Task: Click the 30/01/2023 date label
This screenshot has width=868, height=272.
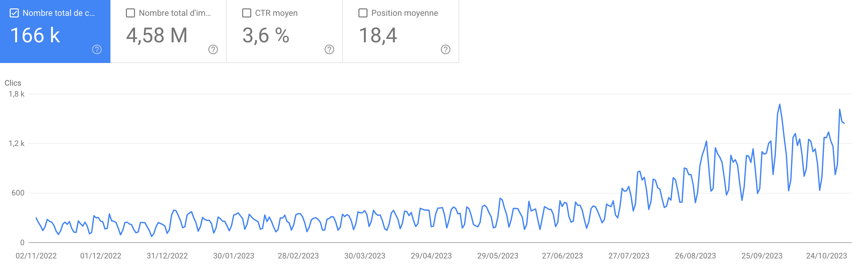Action: coord(233,256)
